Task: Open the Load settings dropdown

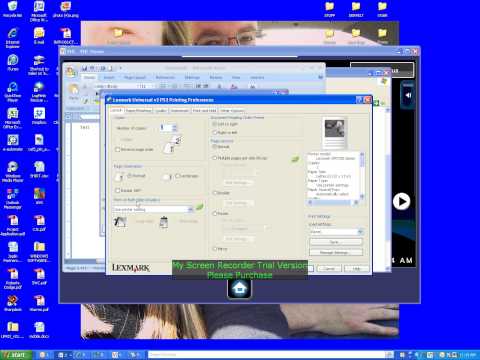Action: [x=336, y=232]
